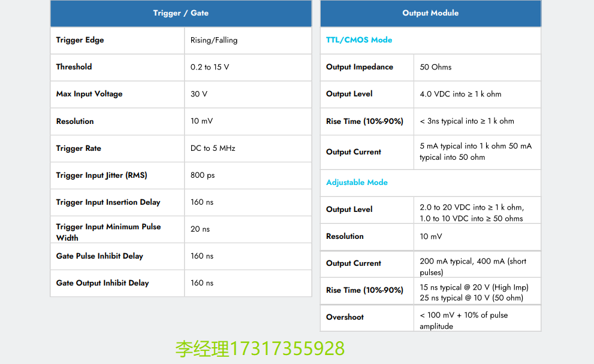This screenshot has height=364, width=594.
Task: Click Trigger Input Minimum Pulse Width label
Action: pos(108,232)
